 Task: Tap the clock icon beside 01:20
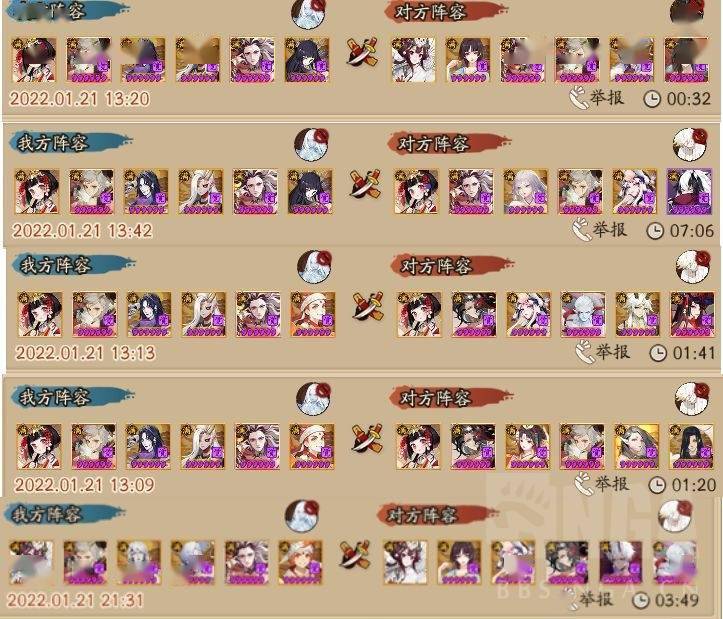[657, 485]
